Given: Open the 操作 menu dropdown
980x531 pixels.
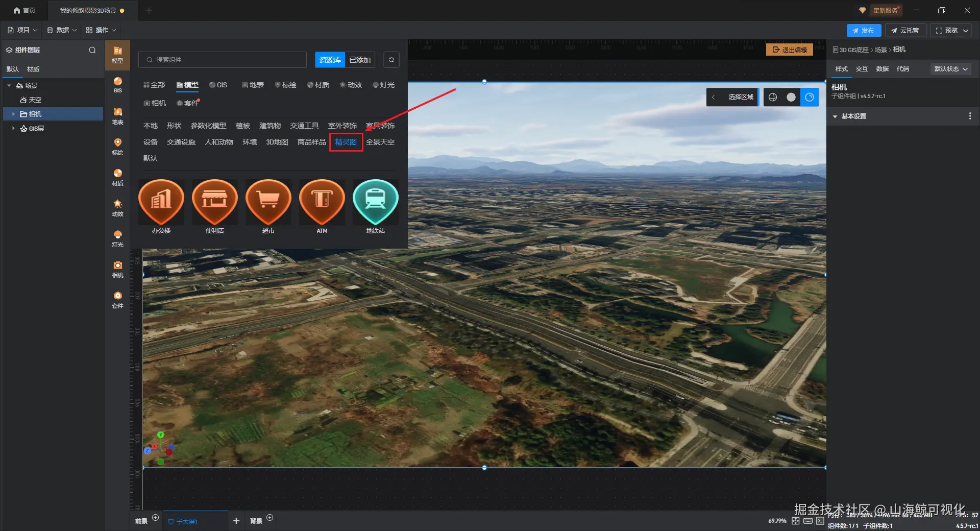Looking at the screenshot, I should tap(101, 30).
